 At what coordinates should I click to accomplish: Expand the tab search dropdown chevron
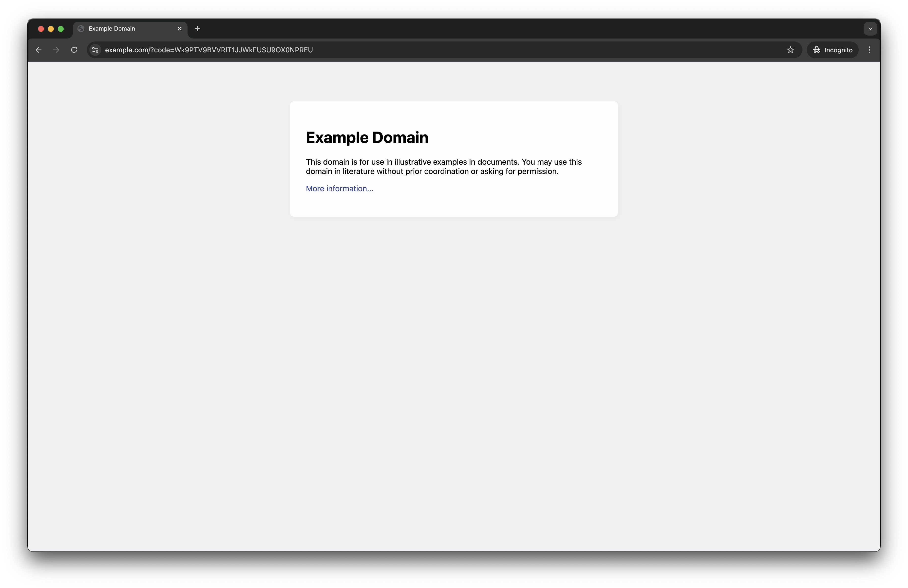pos(870,29)
